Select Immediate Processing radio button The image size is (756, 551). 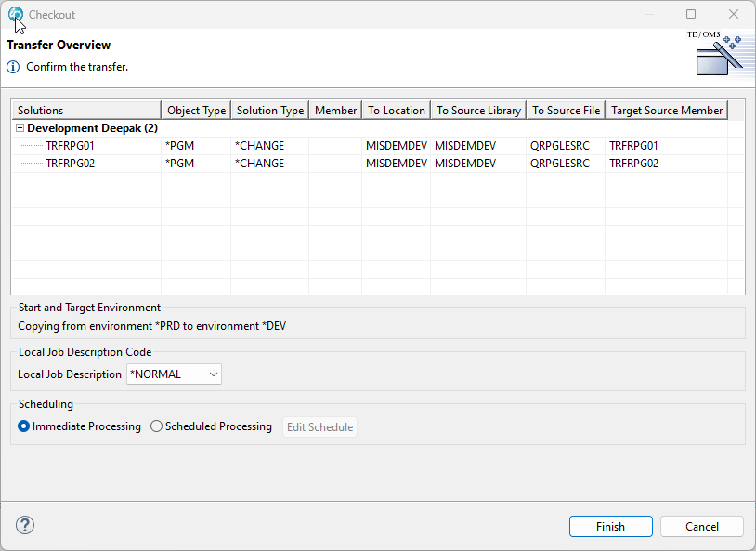pyautogui.click(x=24, y=426)
